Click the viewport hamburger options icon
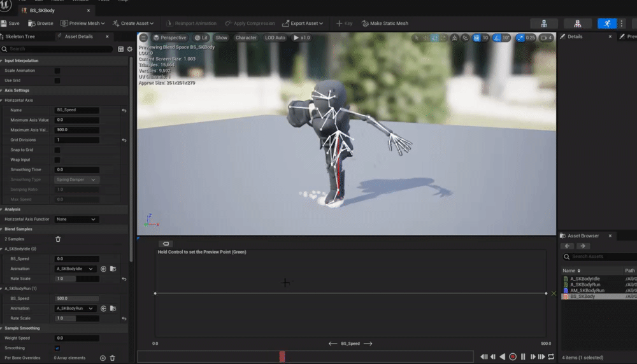 click(143, 38)
